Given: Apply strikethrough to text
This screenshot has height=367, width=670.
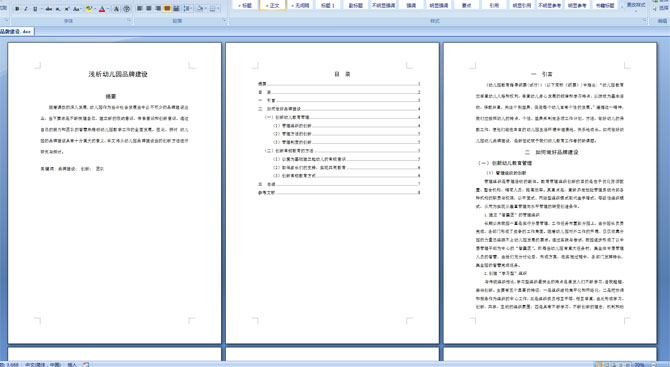Looking at the screenshot, I should coord(49,9).
